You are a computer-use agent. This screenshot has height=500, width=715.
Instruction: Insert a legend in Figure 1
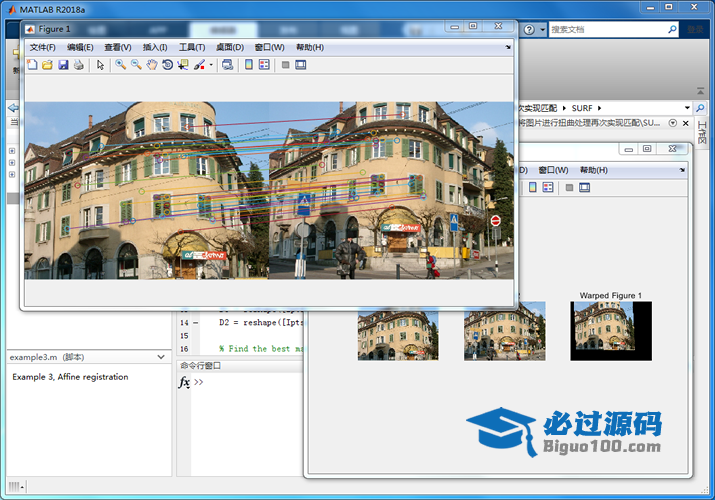pos(264,65)
